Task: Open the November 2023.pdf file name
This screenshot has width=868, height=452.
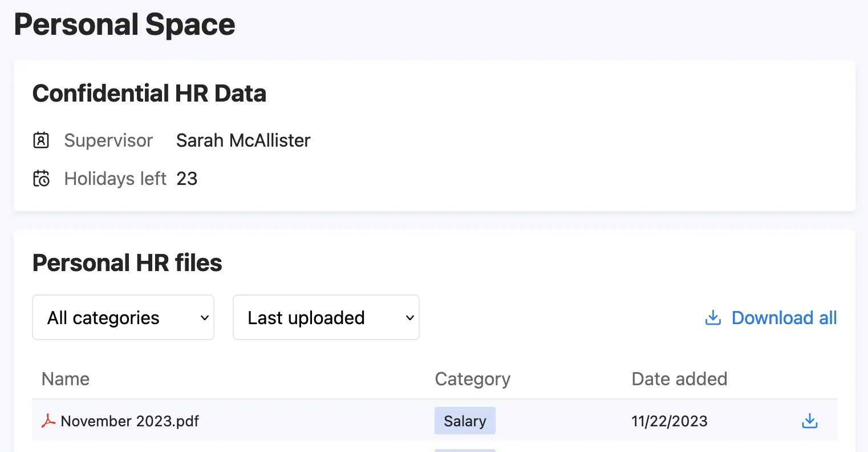Action: (x=130, y=421)
